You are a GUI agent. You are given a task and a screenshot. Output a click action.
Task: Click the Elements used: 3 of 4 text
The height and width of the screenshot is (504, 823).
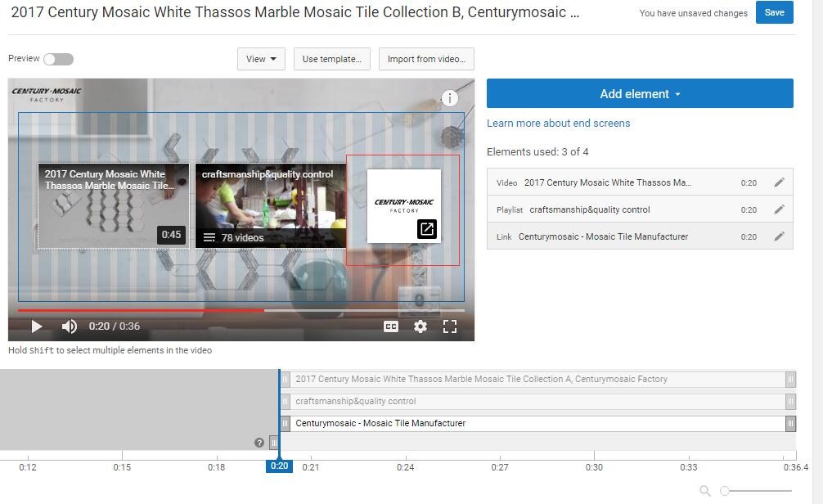(x=537, y=151)
